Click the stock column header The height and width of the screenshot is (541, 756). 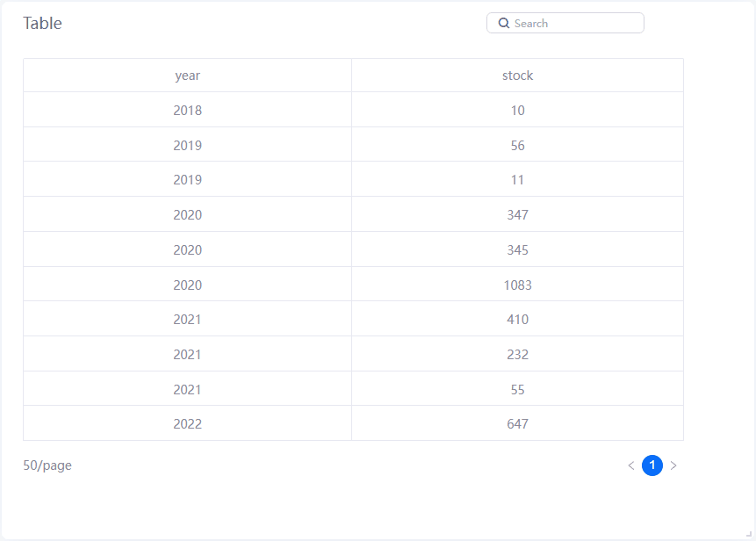517,76
